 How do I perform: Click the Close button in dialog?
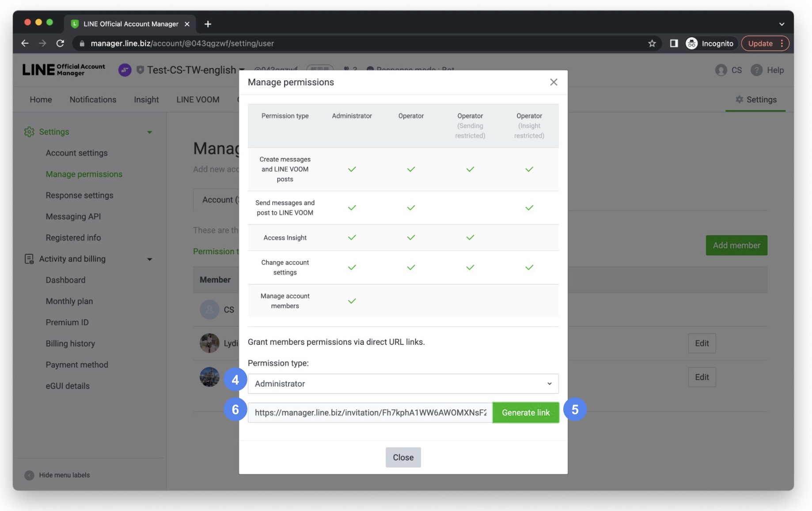tap(403, 458)
